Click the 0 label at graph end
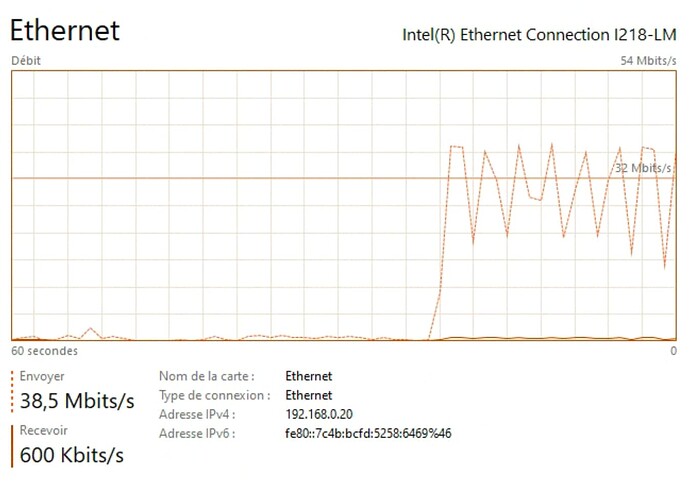Viewport: 690px width, 484px height. (x=673, y=351)
